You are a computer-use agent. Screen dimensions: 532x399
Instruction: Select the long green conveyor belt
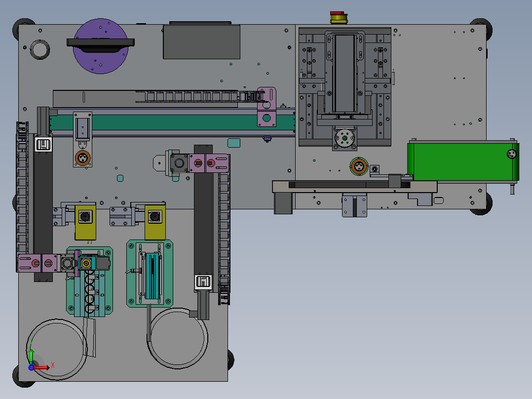172,122
